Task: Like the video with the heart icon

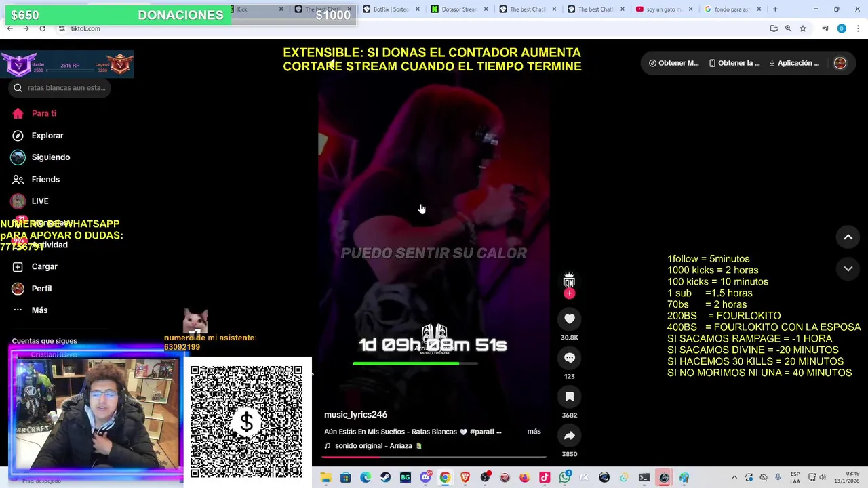Action: [570, 319]
